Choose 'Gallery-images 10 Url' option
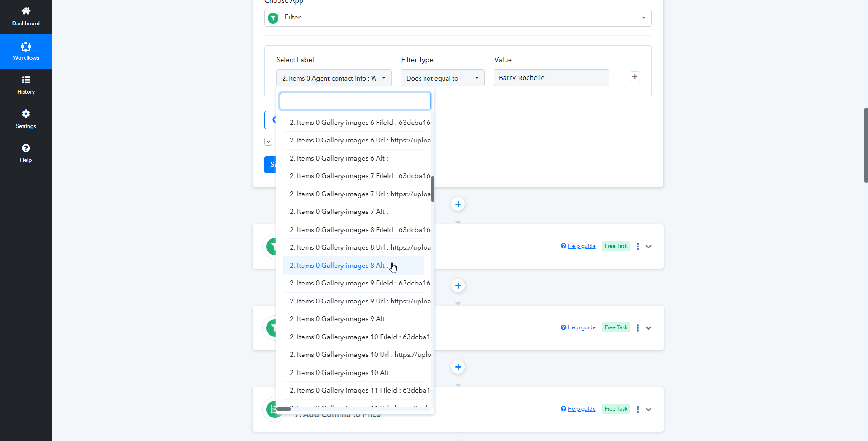Screen dimensions: 868x441 pyautogui.click(x=354, y=355)
